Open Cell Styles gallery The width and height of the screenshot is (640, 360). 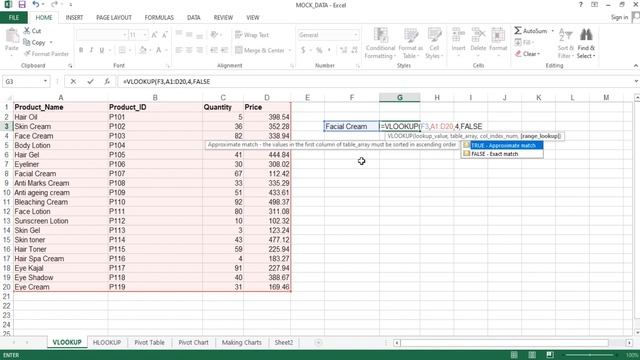point(434,43)
